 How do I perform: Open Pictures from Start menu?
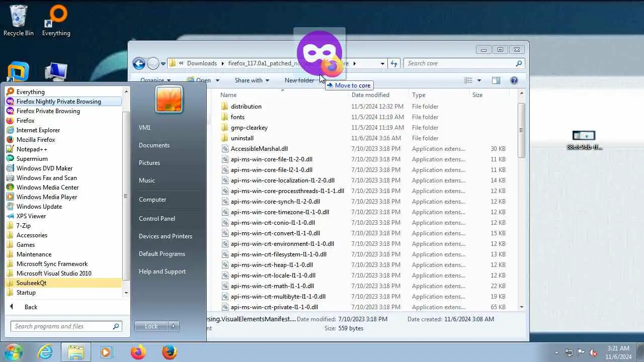pos(149,163)
